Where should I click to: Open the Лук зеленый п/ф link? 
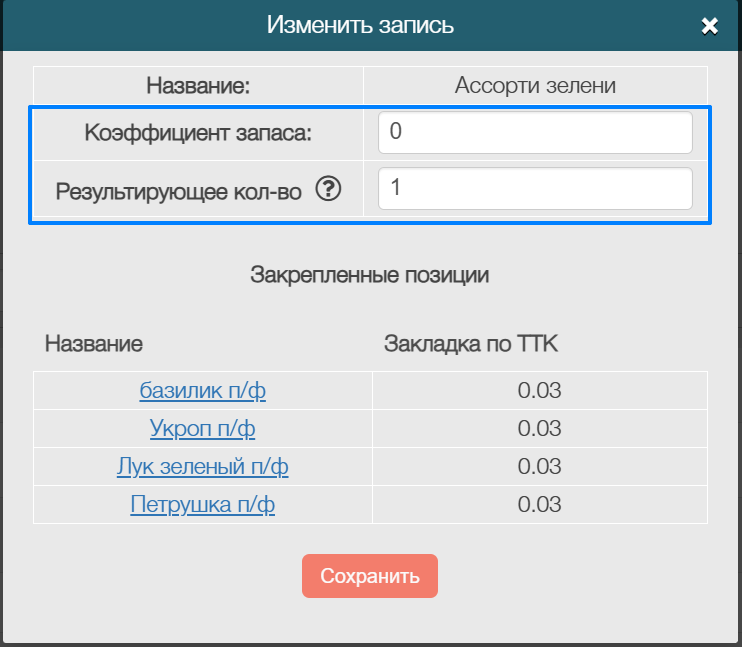click(x=202, y=467)
